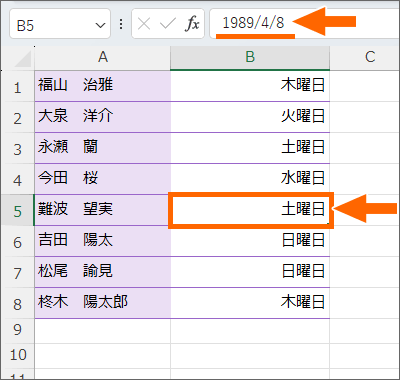Click the formula bar showing 1989/4/8
Image resolution: width=400 pixels, height=380 pixels.
tap(304, 24)
